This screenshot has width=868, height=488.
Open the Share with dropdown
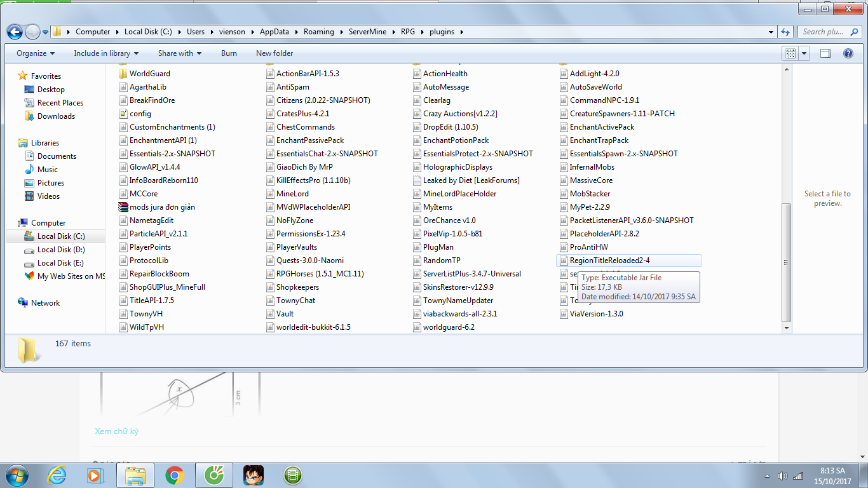point(180,53)
